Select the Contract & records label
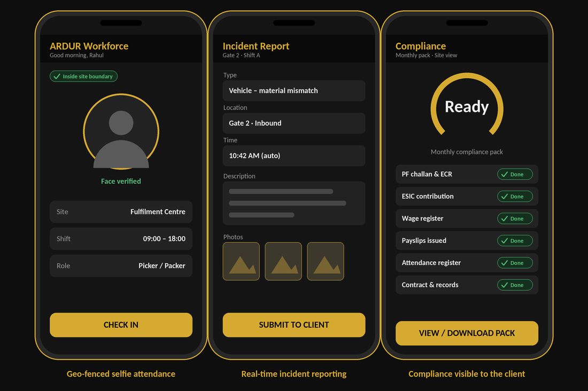588x391 pixels. coord(430,285)
